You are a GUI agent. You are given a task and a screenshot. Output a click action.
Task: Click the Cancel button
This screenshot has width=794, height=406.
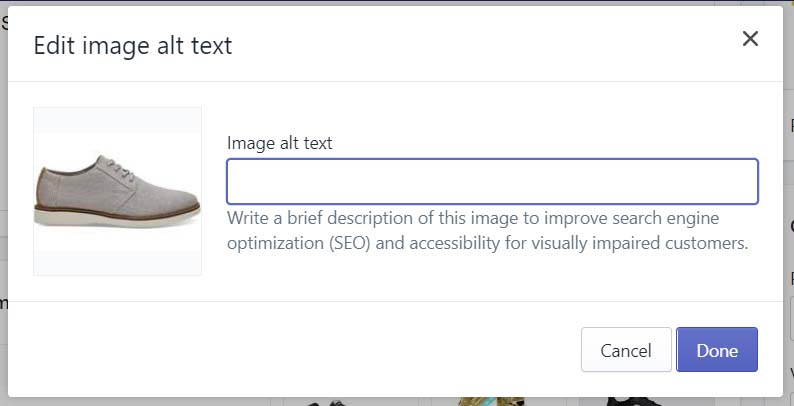(x=626, y=350)
